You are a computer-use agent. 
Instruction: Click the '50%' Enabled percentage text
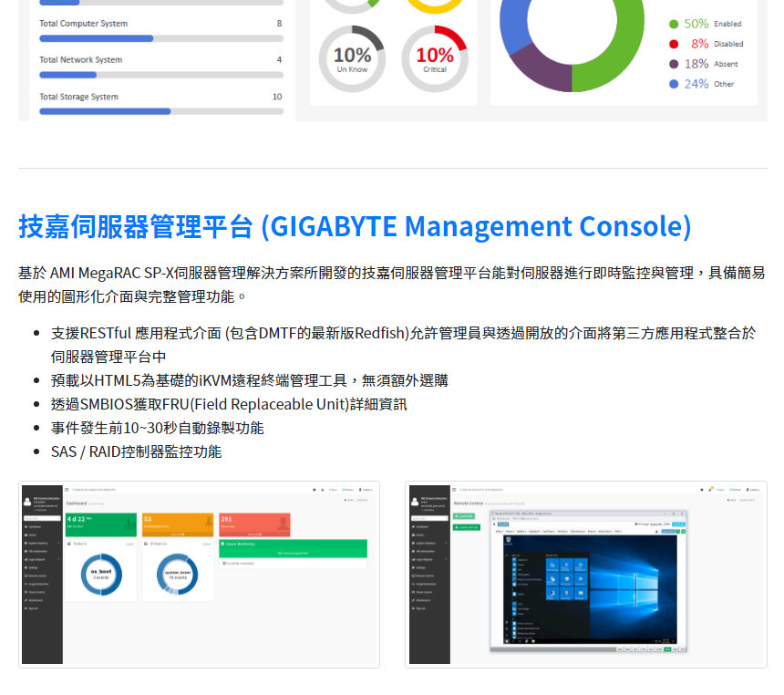pyautogui.click(x=696, y=24)
